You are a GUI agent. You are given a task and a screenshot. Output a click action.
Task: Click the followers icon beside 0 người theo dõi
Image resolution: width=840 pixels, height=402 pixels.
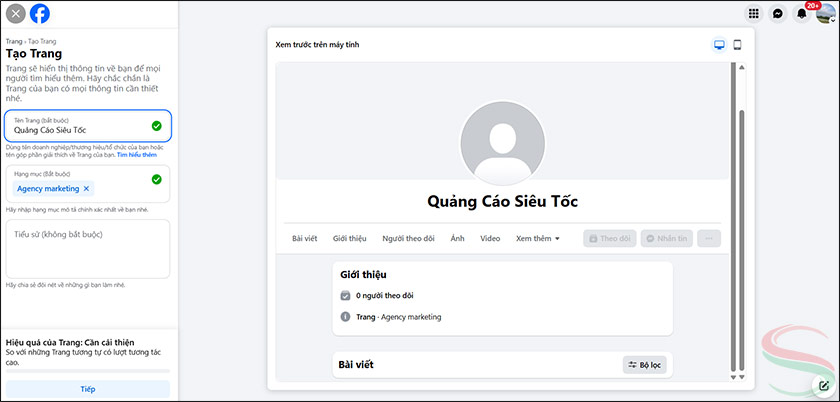(x=346, y=295)
